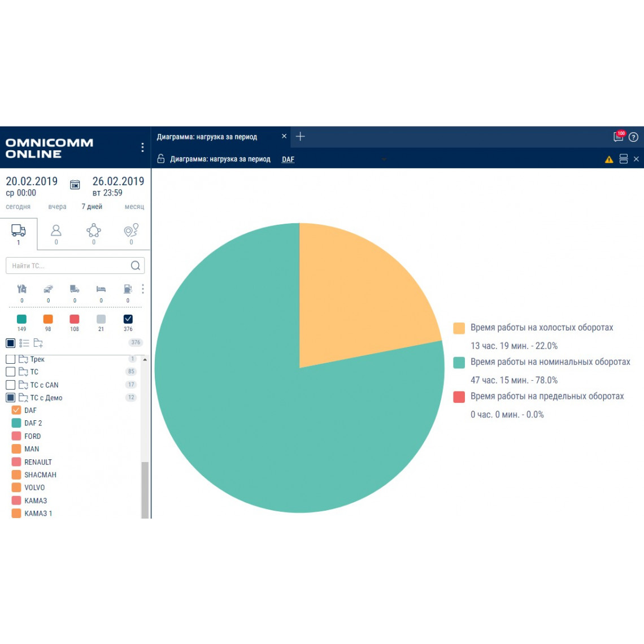Click the green status filter swatch
644x644 pixels.
[x=21, y=319]
